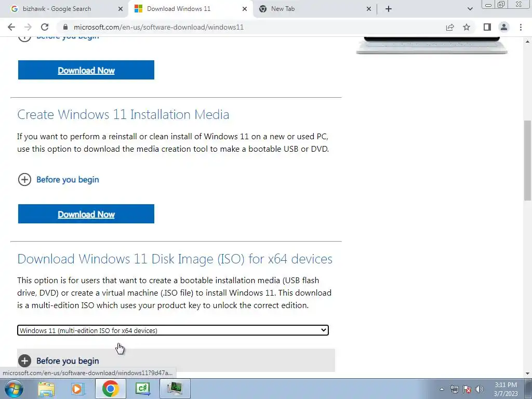The image size is (532, 399).
Task: Click the scrollbar up arrow
Action: [x=527, y=42]
